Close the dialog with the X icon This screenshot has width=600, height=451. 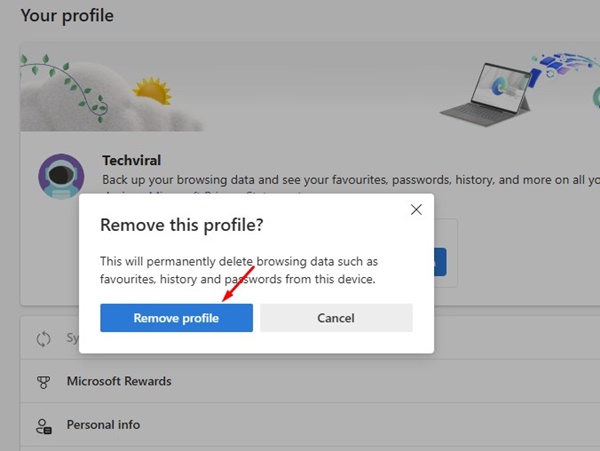tap(416, 209)
